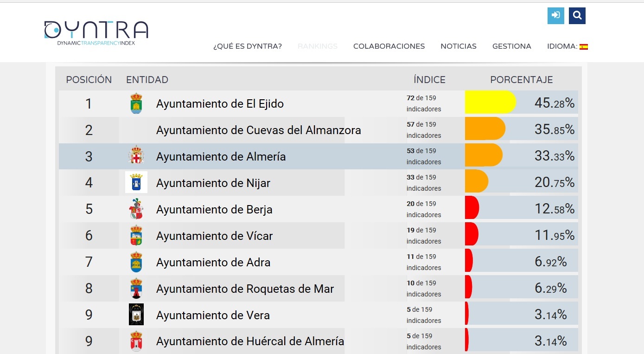Click the red 12.58% progress bar
The width and height of the screenshot is (644, 354).
click(x=472, y=208)
